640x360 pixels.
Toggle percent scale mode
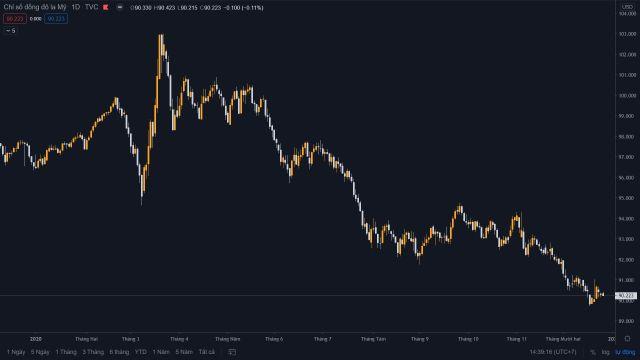point(593,352)
